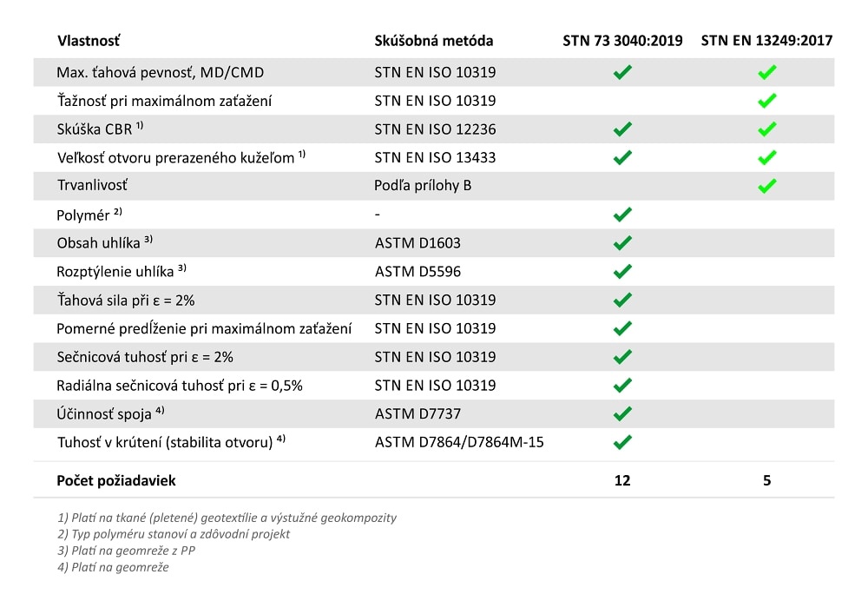Click the checkmark in the Polymér row
The height and width of the screenshot is (601, 868).
click(622, 214)
